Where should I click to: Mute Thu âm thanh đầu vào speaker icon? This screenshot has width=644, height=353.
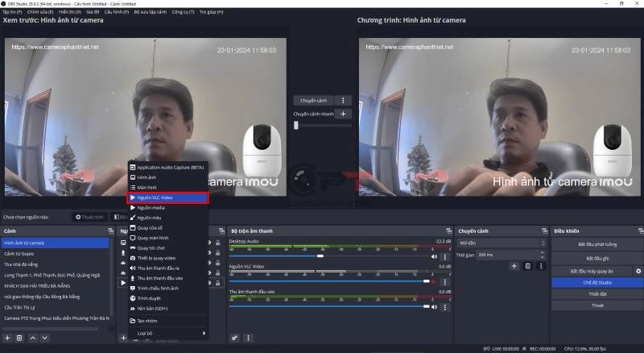[x=434, y=307]
